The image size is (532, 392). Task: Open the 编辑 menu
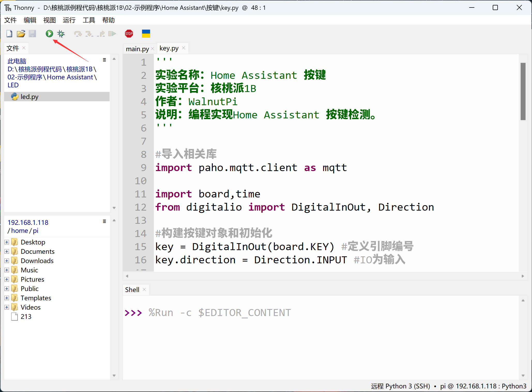(30, 20)
